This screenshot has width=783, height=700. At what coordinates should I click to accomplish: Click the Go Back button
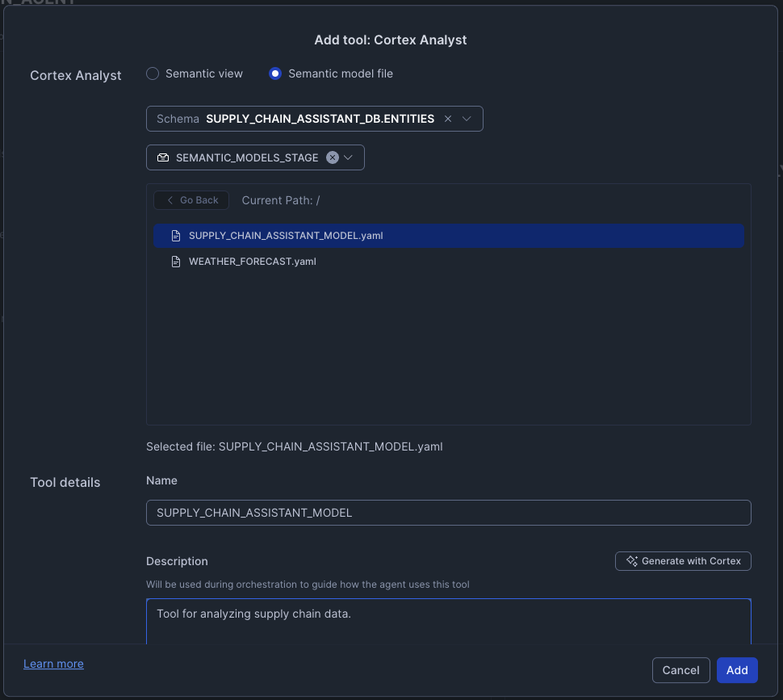pos(191,199)
